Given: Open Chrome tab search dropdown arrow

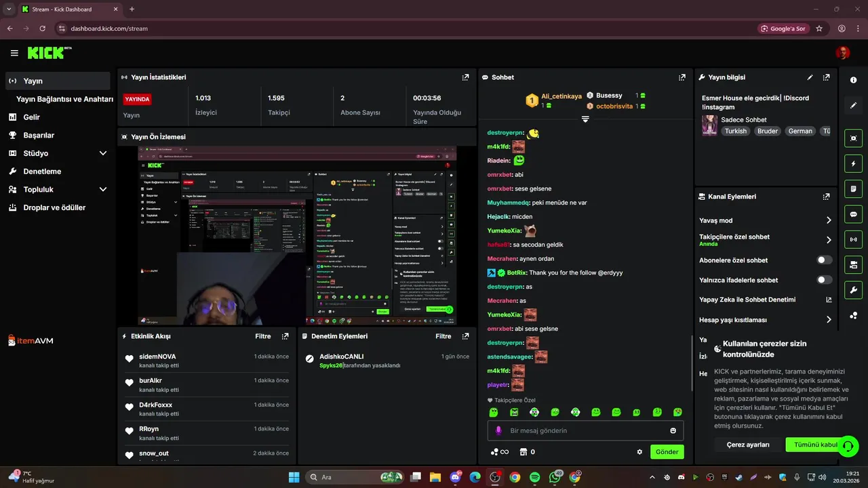Looking at the screenshot, I should click(8, 9).
